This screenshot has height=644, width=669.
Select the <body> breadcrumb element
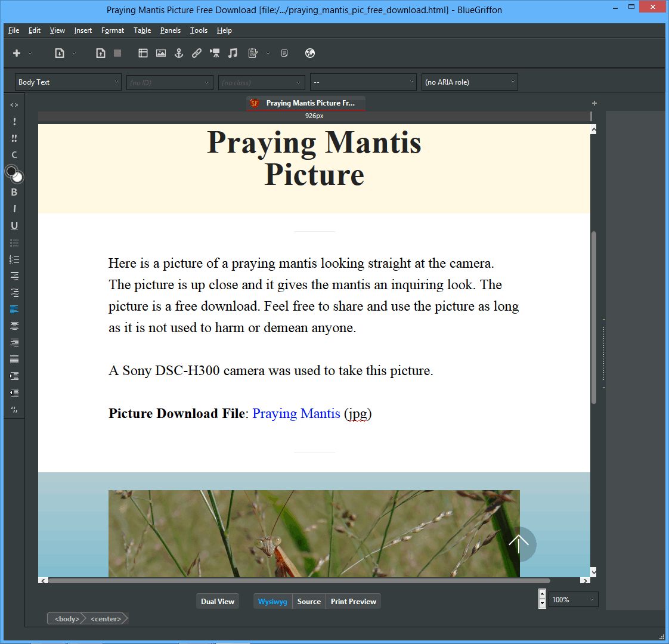click(x=67, y=619)
